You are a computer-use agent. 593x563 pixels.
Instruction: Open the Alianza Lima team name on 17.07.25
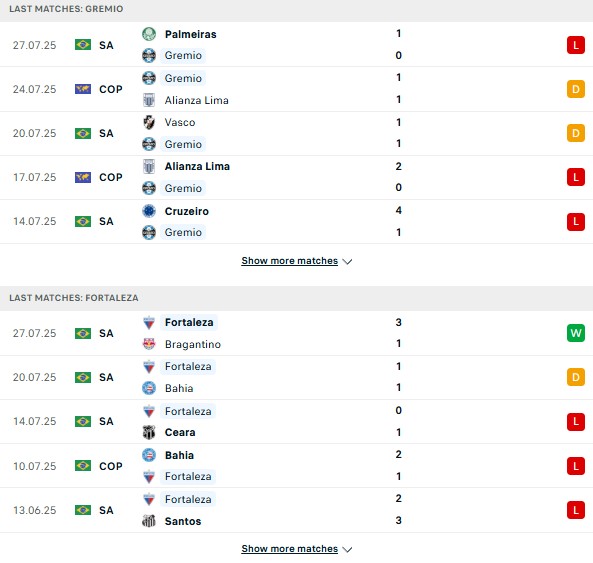click(197, 166)
